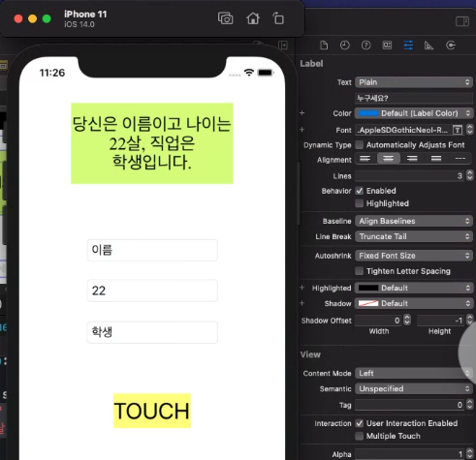Open the History inspector

[x=345, y=46]
